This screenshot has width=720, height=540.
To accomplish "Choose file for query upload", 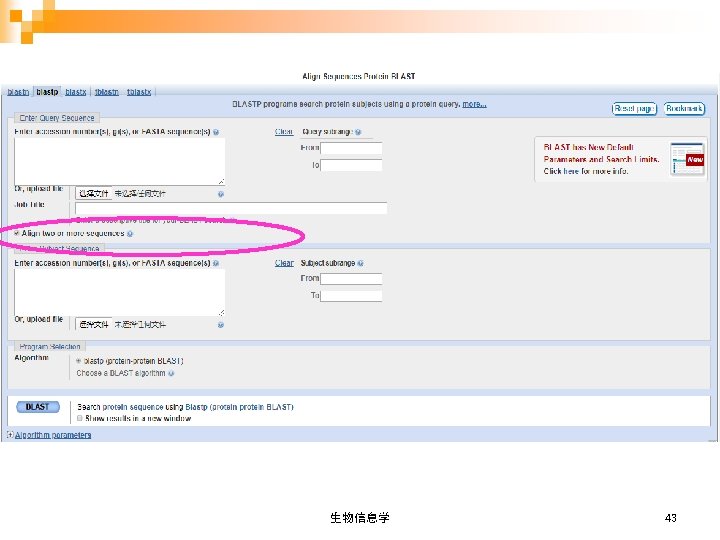I will click(x=94, y=193).
